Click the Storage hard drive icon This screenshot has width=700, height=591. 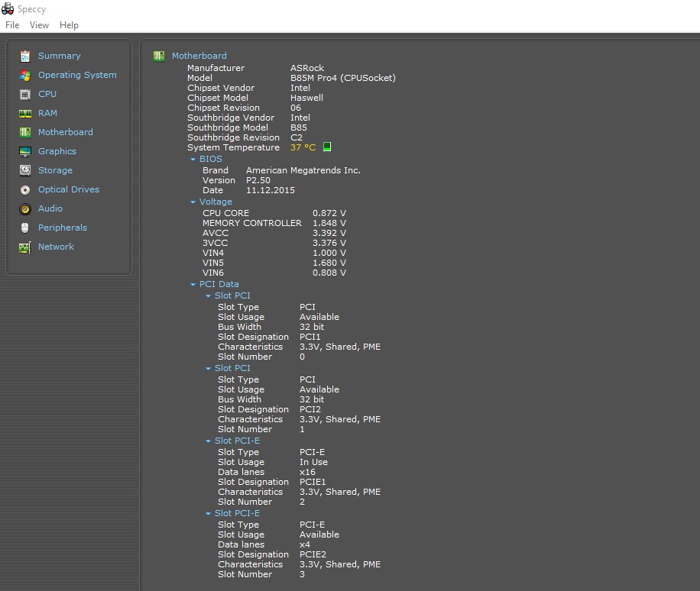point(25,170)
